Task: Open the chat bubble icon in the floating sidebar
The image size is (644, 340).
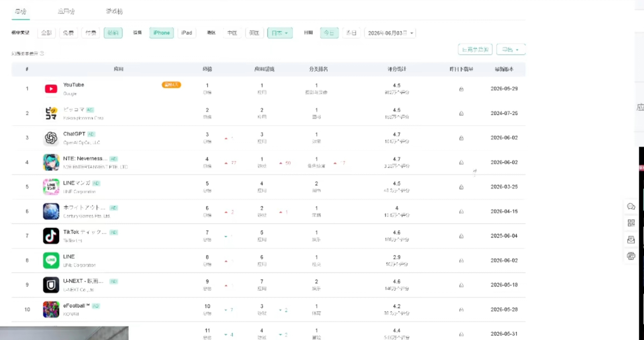Action: coord(631,207)
